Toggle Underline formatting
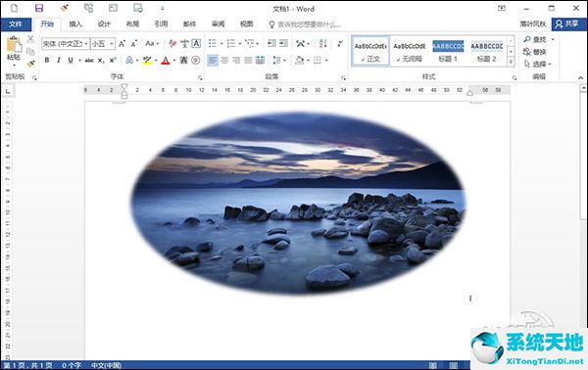The height and width of the screenshot is (370, 588). 71,60
